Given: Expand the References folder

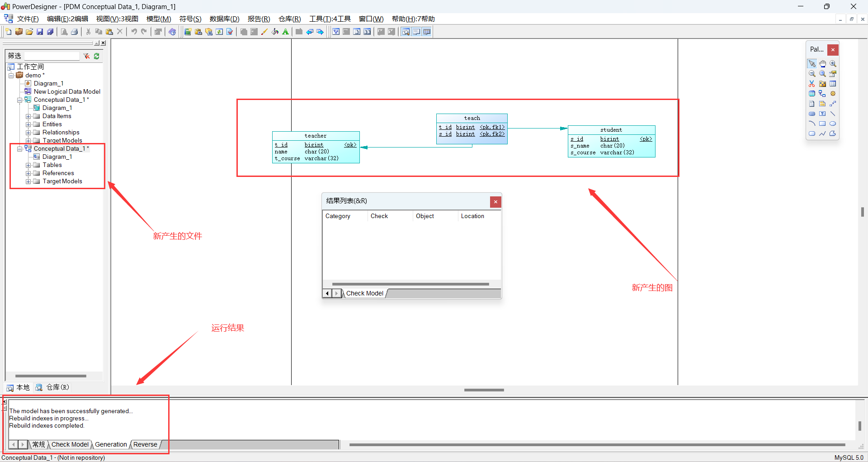Looking at the screenshot, I should 28,173.
